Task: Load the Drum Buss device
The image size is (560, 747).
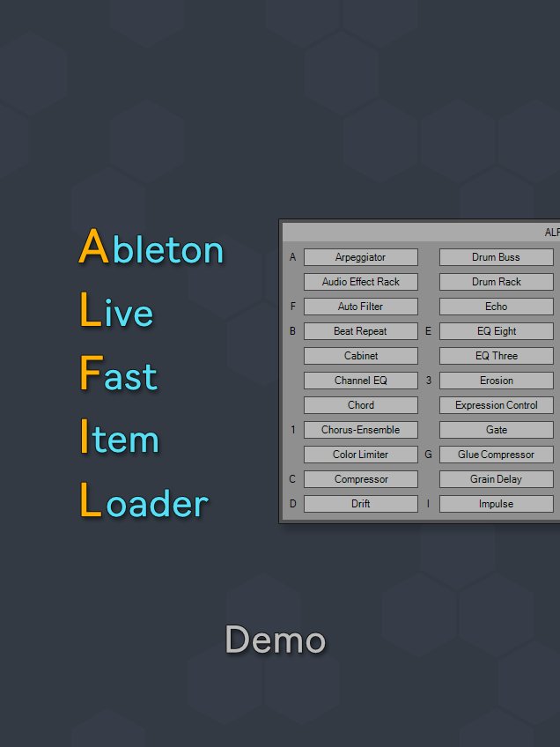Action: [497, 257]
